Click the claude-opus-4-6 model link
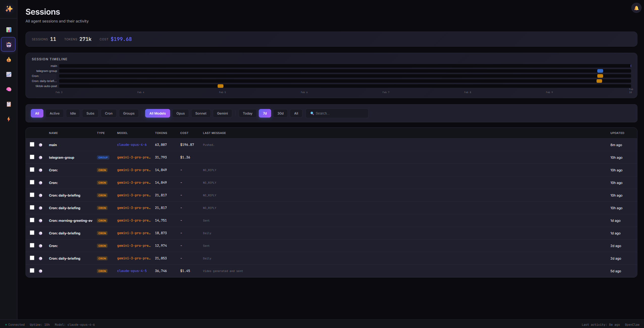Image resolution: width=644 pixels, height=328 pixels. [x=132, y=145]
